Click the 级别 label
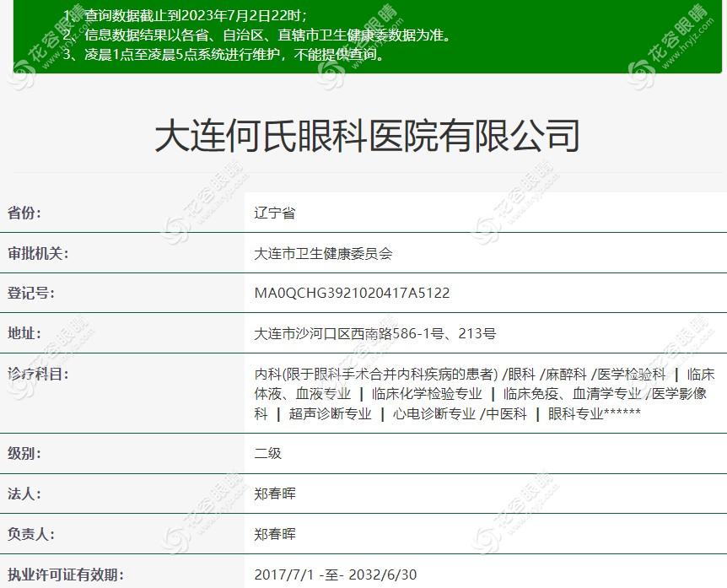Viewport: 727px width, 588px height. pyautogui.click(x=24, y=453)
